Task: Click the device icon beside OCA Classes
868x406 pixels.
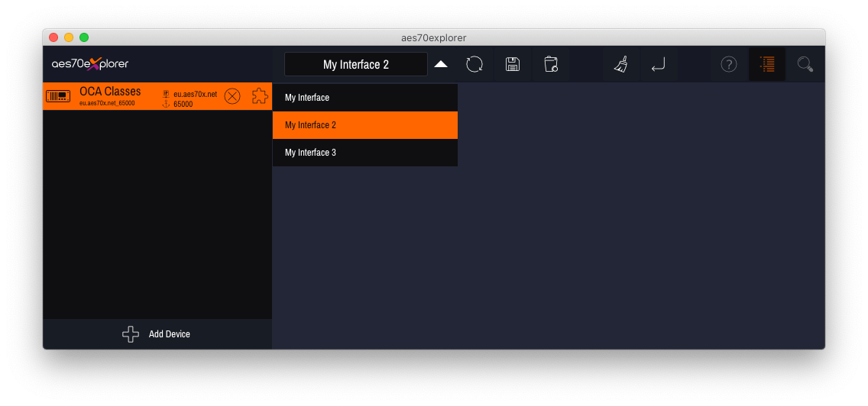Action: click(x=58, y=96)
